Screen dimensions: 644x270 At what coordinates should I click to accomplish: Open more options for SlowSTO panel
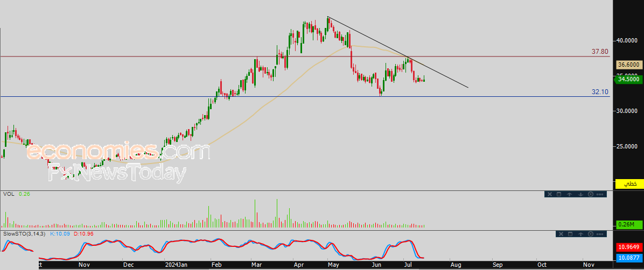point(600,235)
